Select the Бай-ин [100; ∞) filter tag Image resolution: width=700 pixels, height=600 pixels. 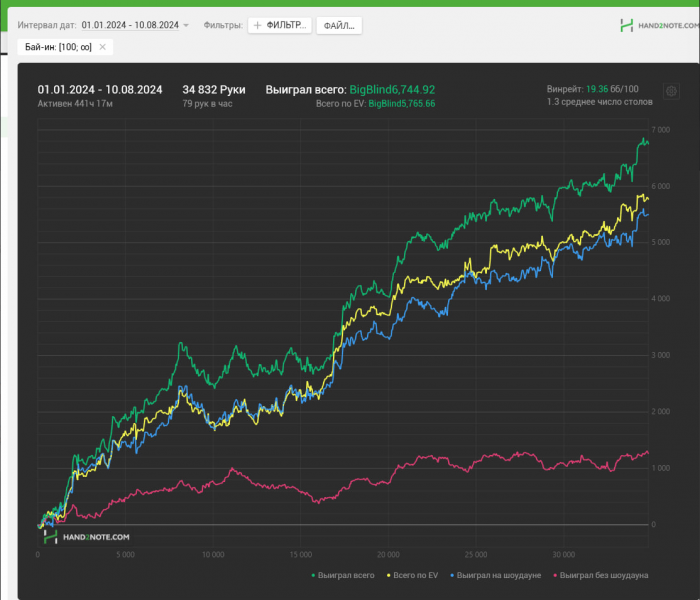[58, 47]
